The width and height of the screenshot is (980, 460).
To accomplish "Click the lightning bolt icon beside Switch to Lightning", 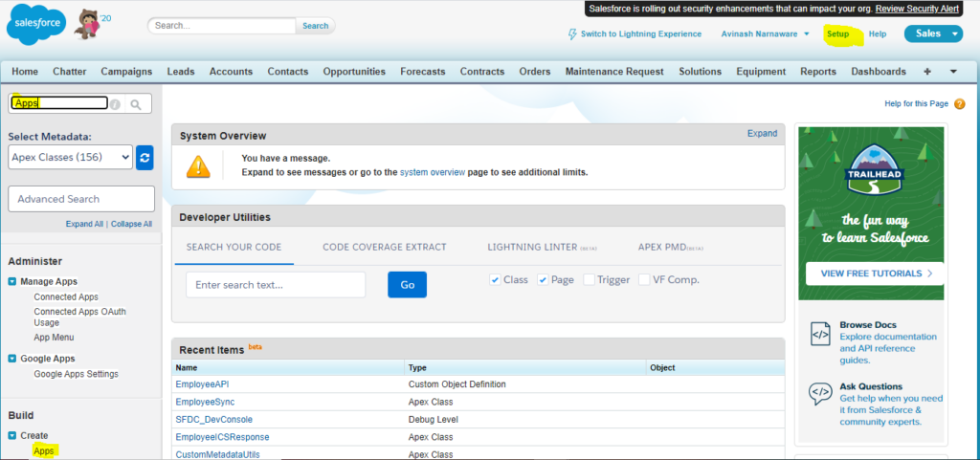I will point(572,34).
